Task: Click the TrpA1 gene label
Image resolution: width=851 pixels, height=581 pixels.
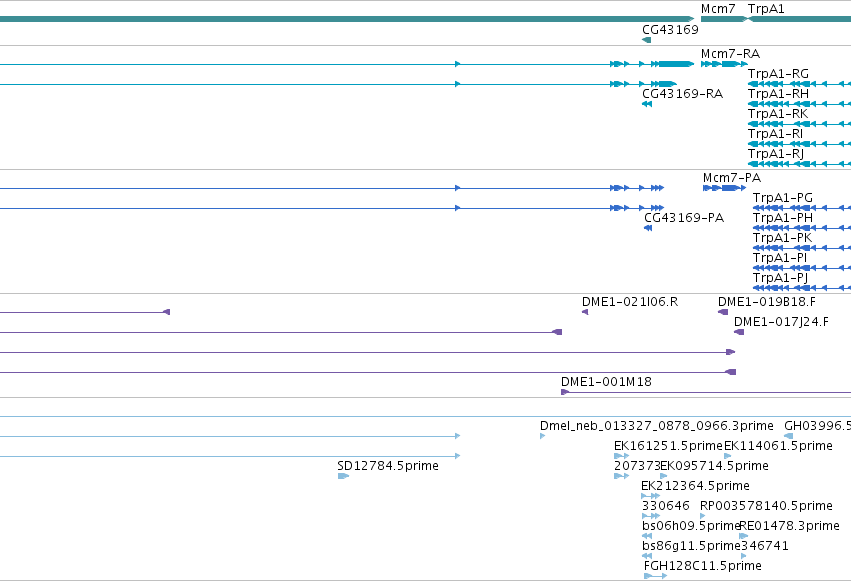Action: coord(766,9)
